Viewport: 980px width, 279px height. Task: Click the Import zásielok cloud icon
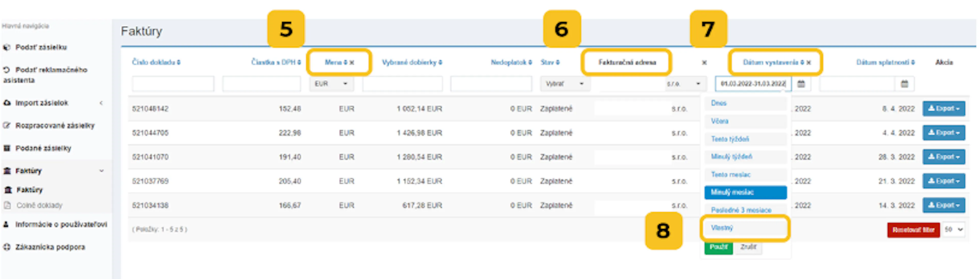click(x=7, y=103)
